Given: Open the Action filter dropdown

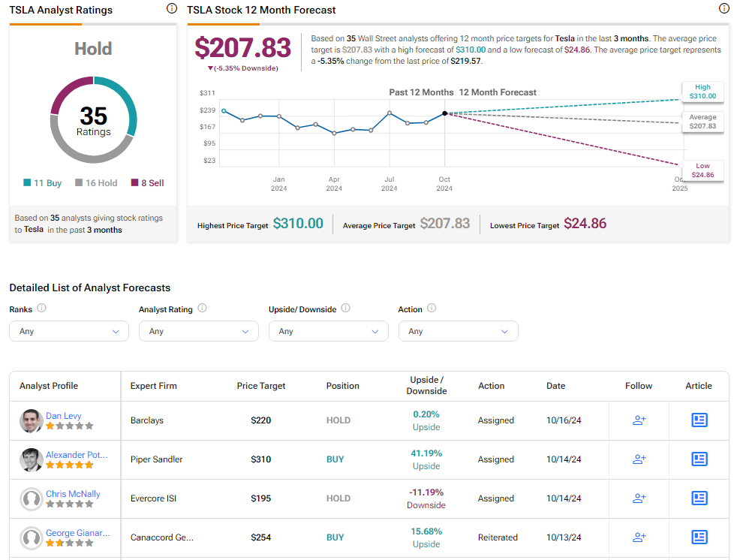Looking at the screenshot, I should [459, 331].
